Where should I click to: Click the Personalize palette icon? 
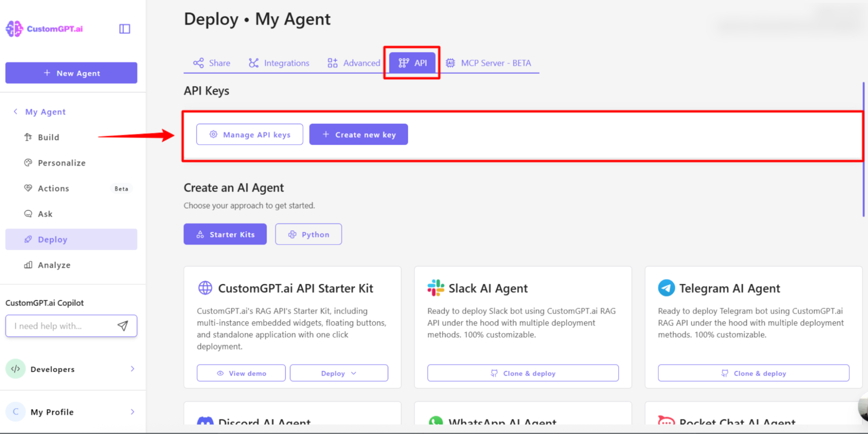pyautogui.click(x=28, y=162)
